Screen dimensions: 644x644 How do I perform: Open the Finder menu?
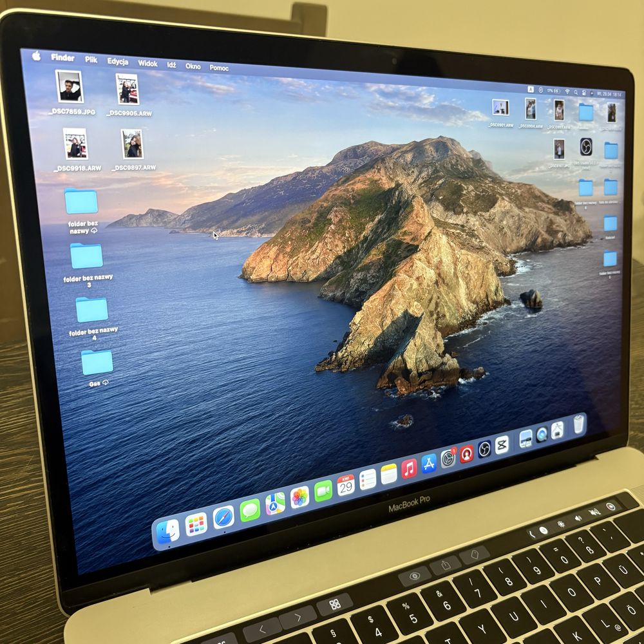coord(62,57)
